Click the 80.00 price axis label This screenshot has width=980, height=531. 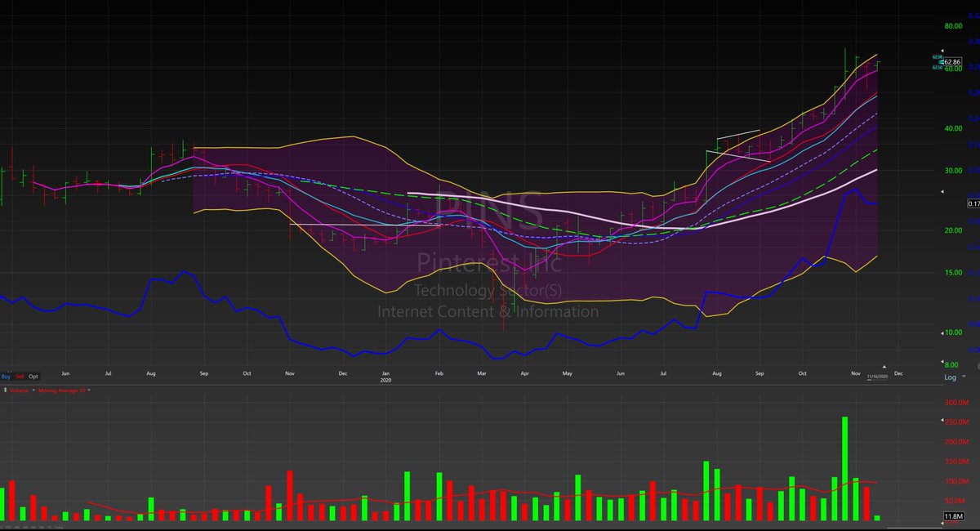point(953,25)
